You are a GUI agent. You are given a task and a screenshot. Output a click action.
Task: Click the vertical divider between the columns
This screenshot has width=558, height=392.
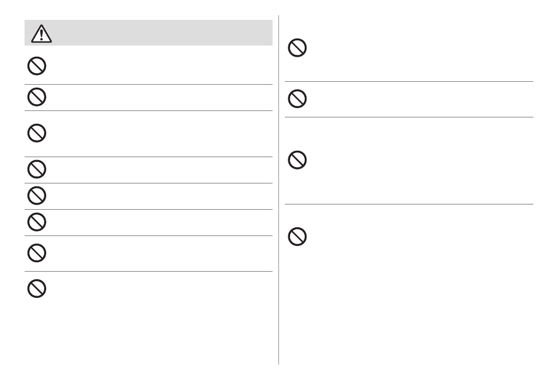(x=278, y=189)
